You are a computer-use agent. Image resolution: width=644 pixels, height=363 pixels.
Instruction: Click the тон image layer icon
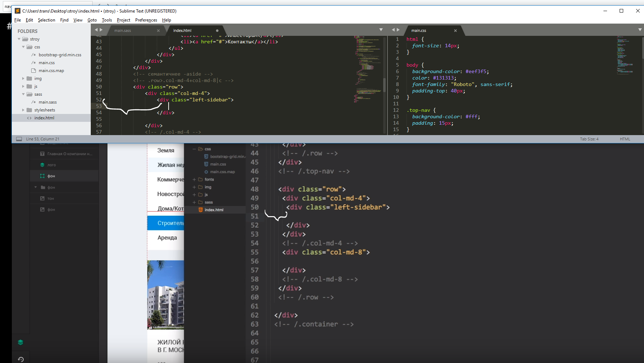[42, 199]
